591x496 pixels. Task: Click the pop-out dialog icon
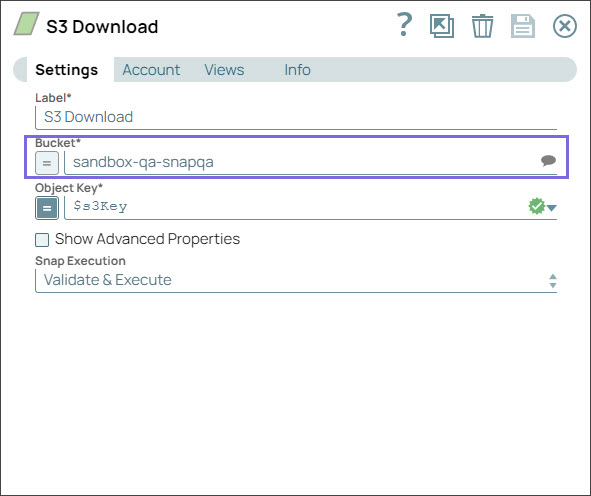442,26
